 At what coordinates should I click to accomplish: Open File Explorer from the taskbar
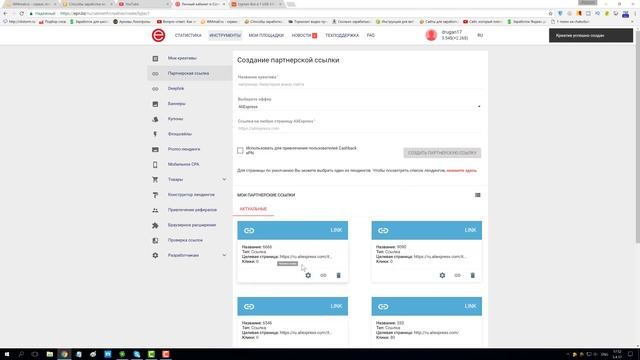(x=50, y=354)
